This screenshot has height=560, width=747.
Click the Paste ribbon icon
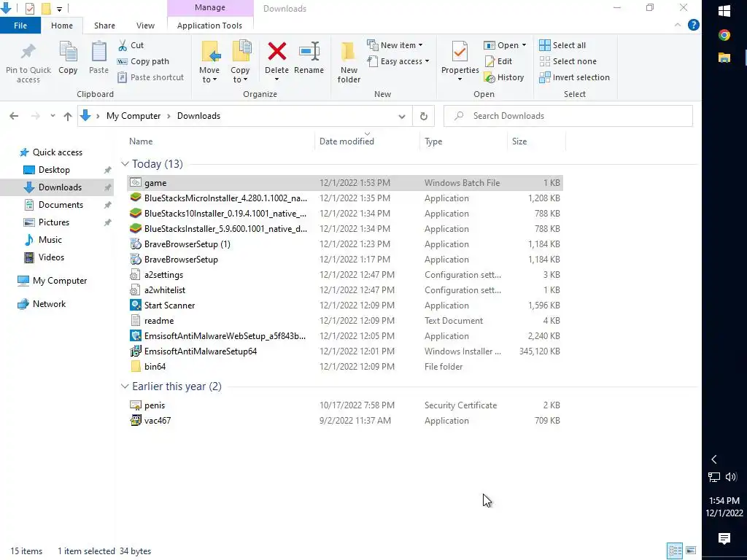coord(98,52)
